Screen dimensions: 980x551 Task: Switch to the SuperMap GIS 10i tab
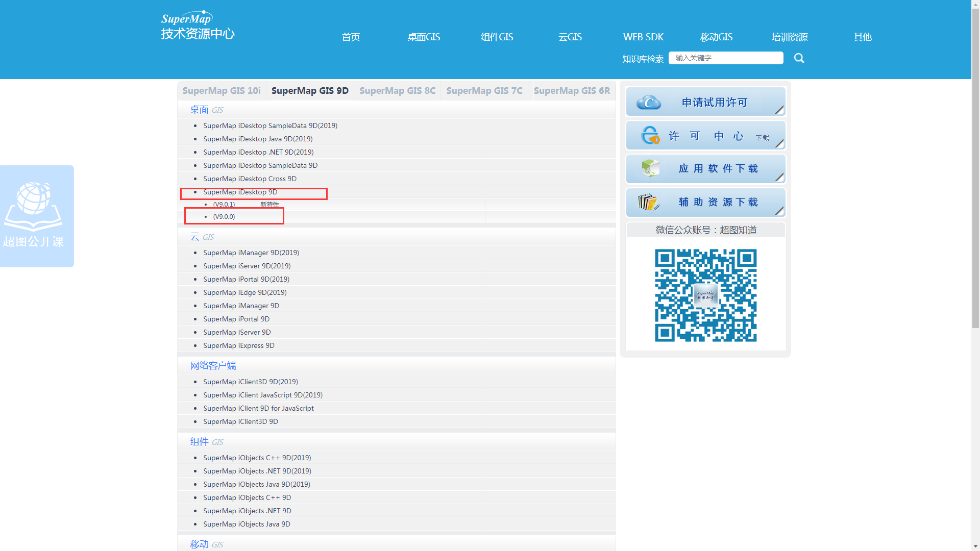click(222, 91)
